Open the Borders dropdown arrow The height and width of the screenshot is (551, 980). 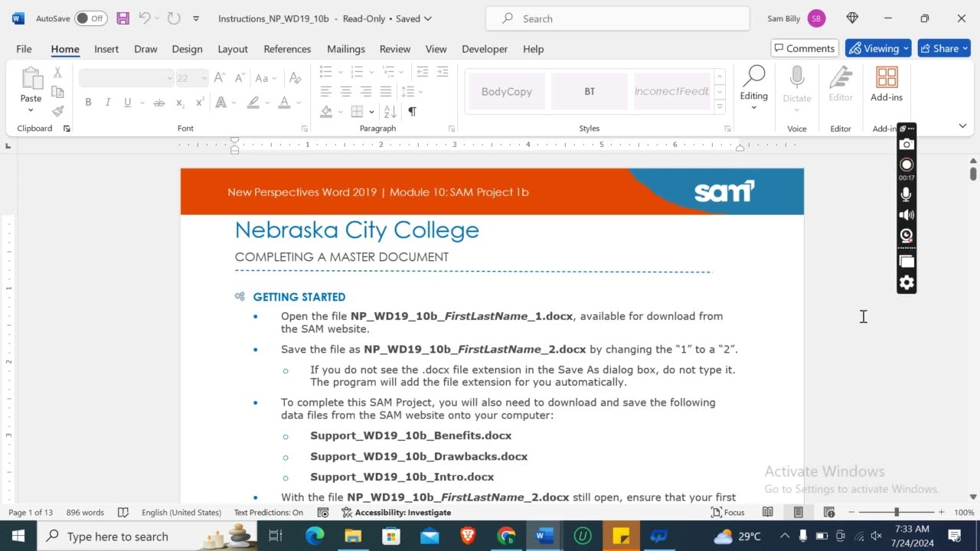(371, 111)
